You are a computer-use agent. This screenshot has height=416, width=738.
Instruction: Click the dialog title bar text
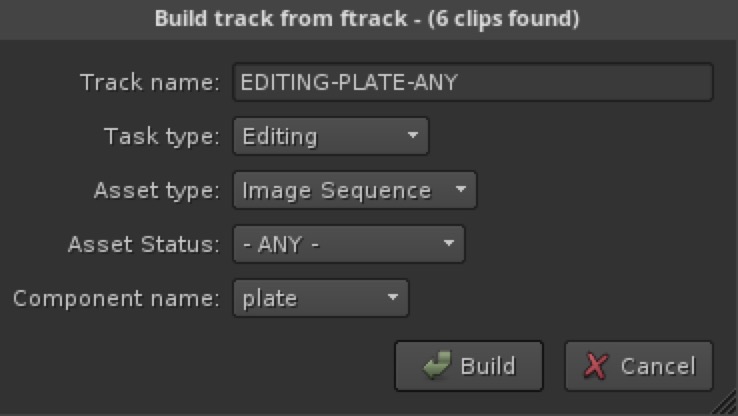[367, 19]
